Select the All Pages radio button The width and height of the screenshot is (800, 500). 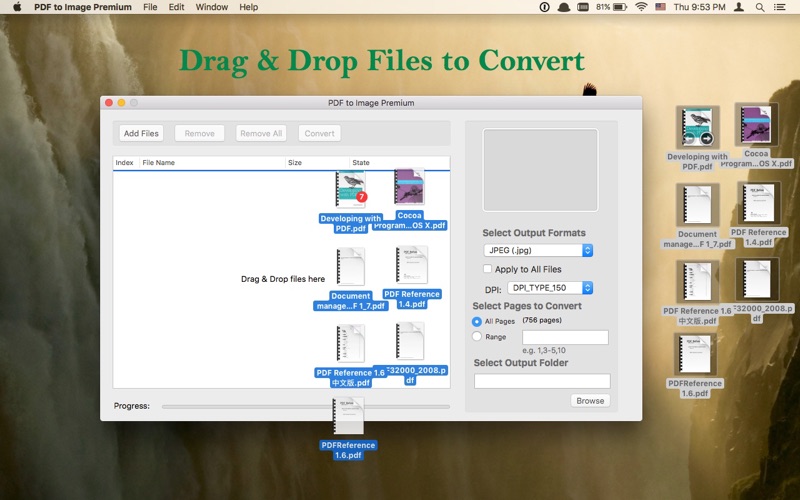pos(477,321)
